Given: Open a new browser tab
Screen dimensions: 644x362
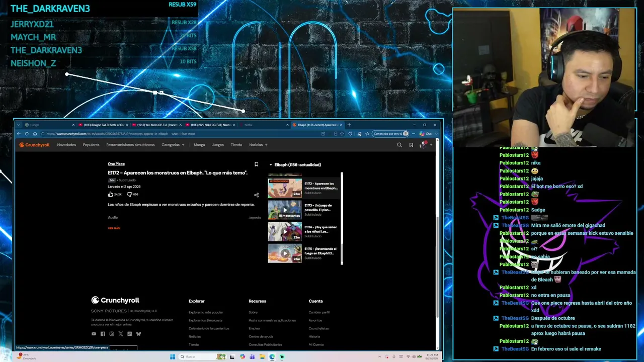Looking at the screenshot, I should point(349,125).
